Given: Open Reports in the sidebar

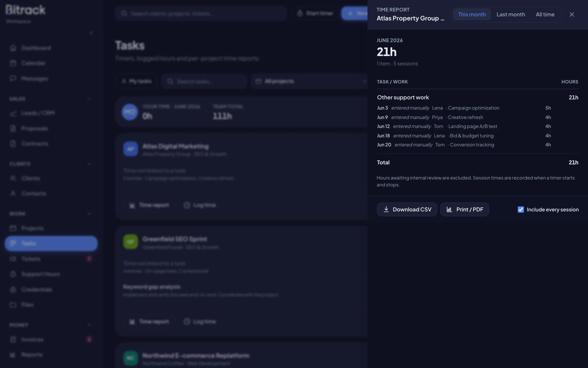Looking at the screenshot, I should (51, 355).
